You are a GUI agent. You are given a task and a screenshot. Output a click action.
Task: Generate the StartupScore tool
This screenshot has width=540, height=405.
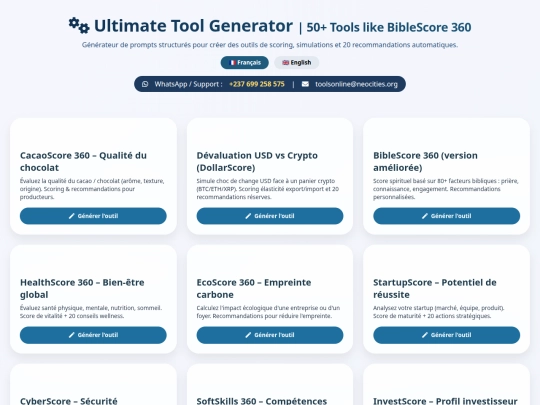(x=446, y=335)
